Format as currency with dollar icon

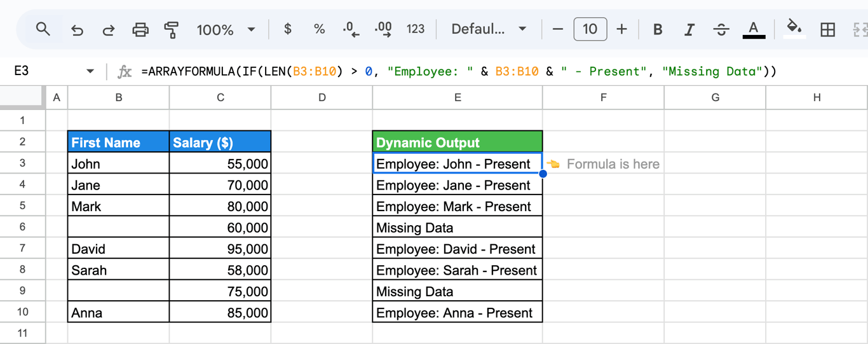[x=288, y=29]
